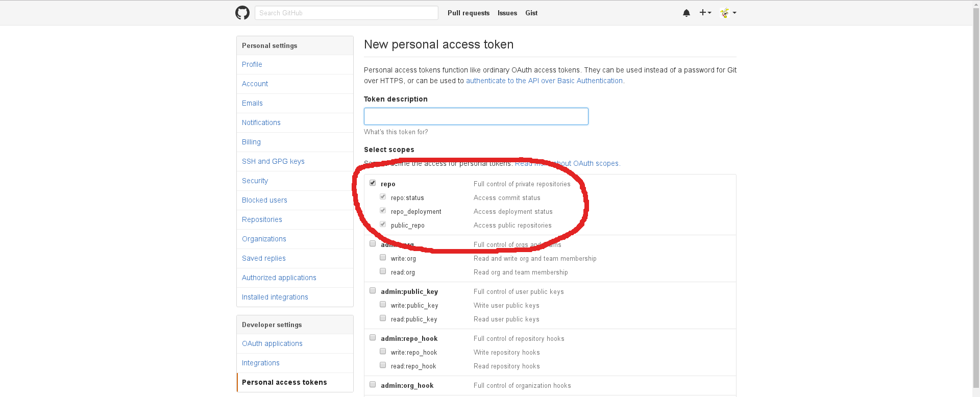Enable the read:public_key checkbox

point(383,318)
